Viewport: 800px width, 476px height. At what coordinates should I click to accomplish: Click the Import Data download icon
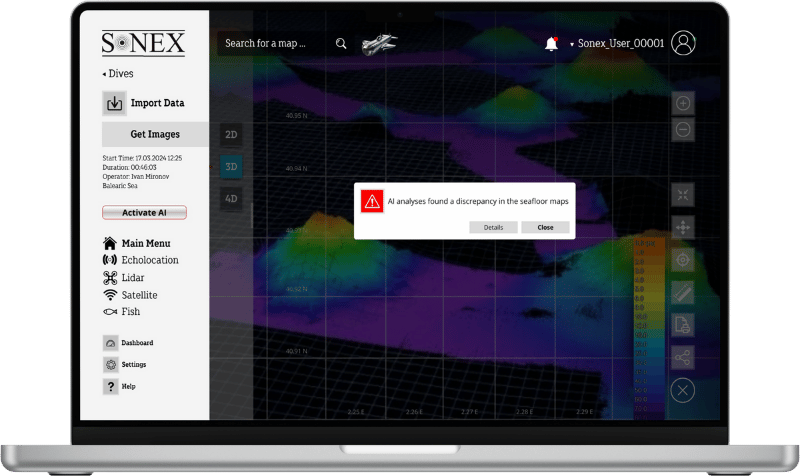[114, 103]
